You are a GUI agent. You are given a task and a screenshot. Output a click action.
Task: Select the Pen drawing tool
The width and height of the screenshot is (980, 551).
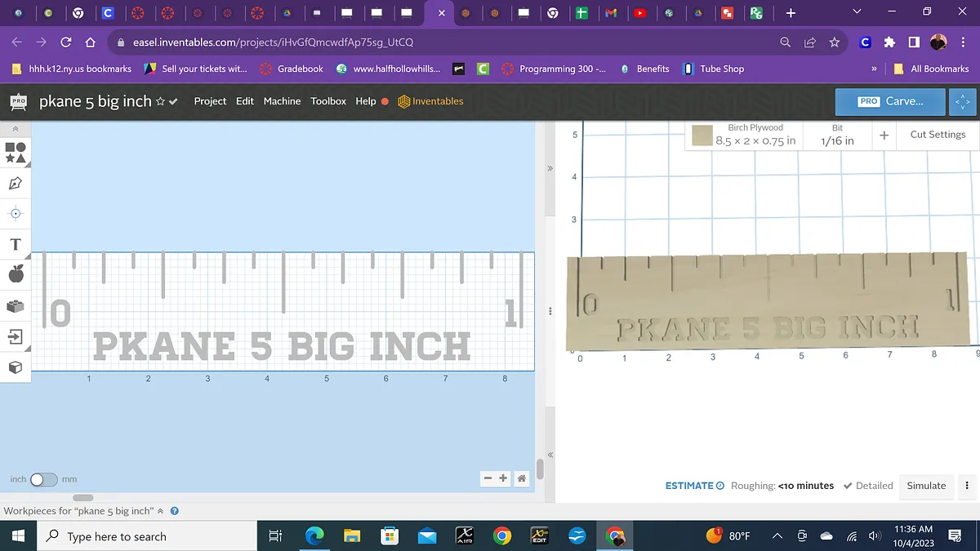coord(16,183)
